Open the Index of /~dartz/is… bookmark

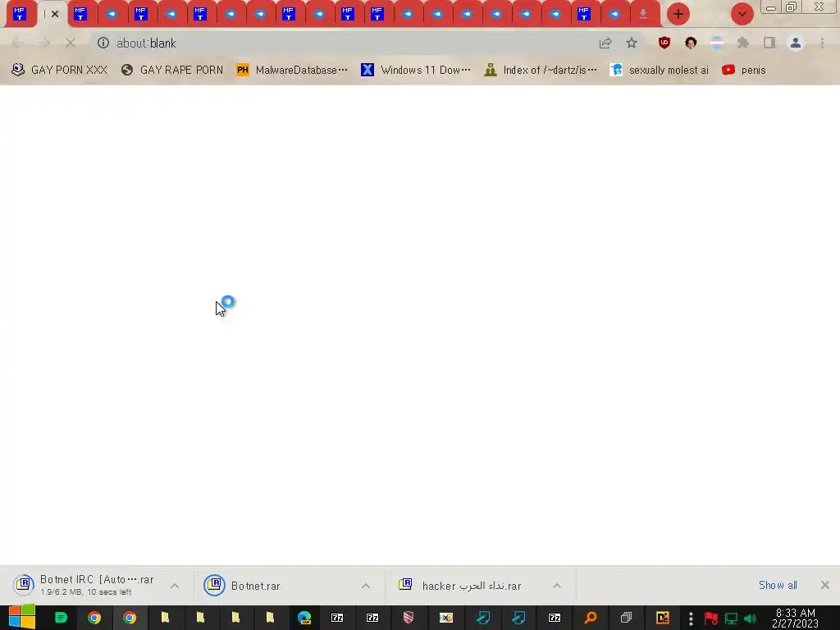(541, 71)
